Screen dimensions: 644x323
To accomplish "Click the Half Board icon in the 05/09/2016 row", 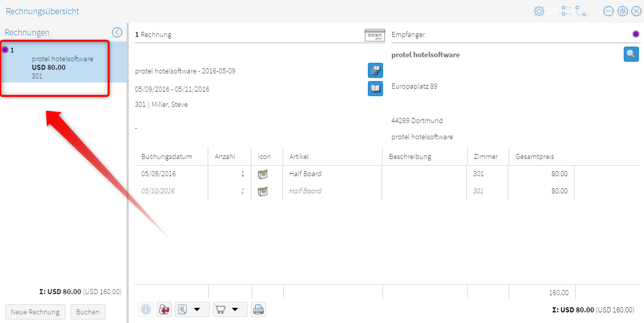I will [x=262, y=174].
